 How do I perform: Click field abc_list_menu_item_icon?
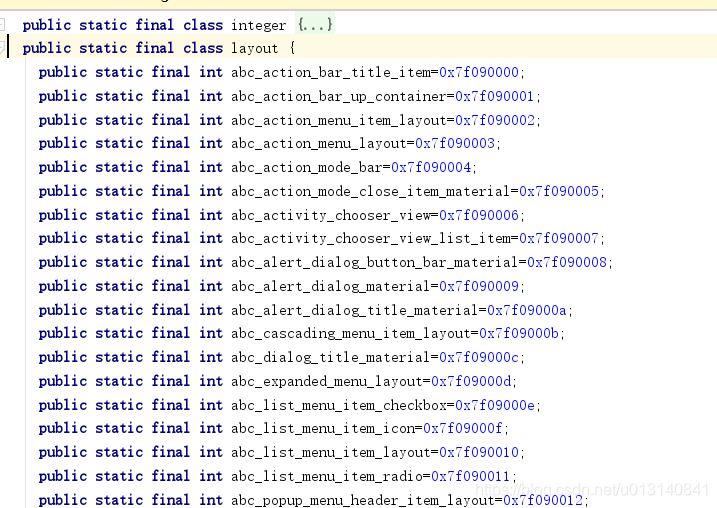(x=323, y=428)
